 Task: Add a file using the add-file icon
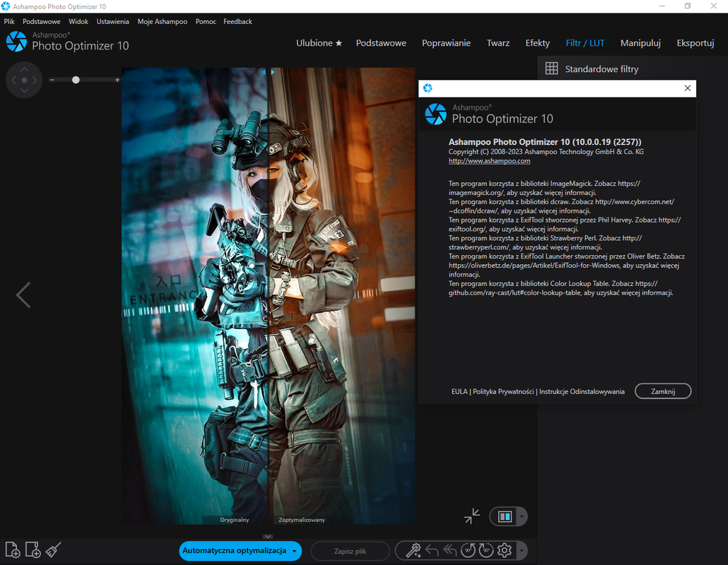click(x=13, y=549)
